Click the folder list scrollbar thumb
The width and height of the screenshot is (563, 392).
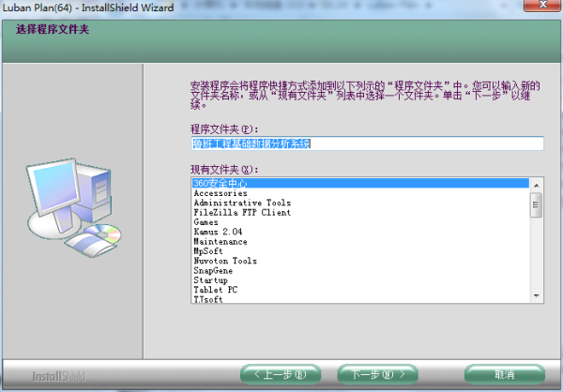click(537, 204)
